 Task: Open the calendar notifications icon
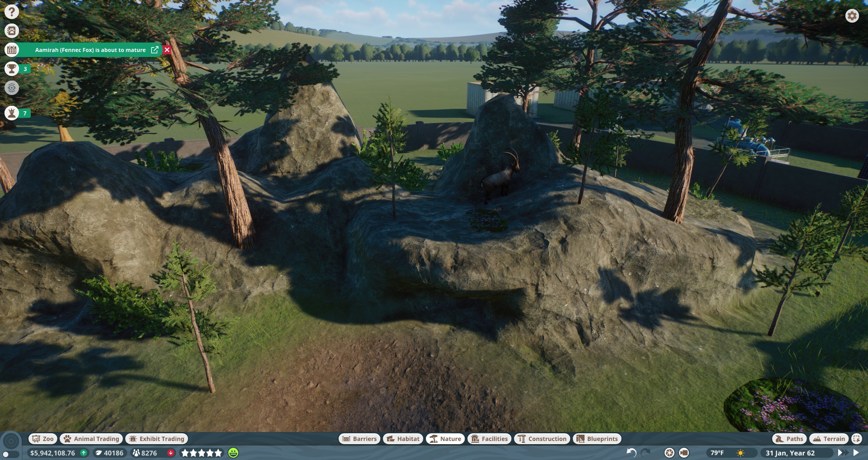[x=12, y=50]
